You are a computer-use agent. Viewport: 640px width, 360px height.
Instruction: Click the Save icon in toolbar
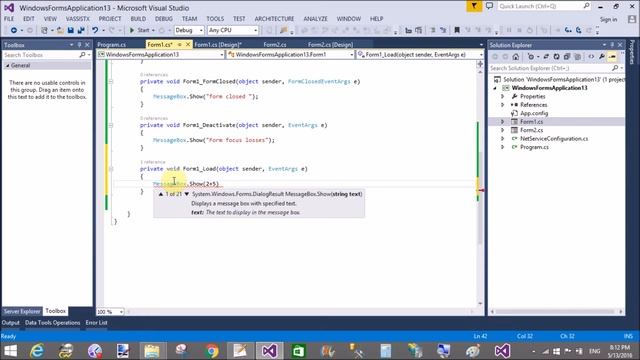tap(71, 30)
